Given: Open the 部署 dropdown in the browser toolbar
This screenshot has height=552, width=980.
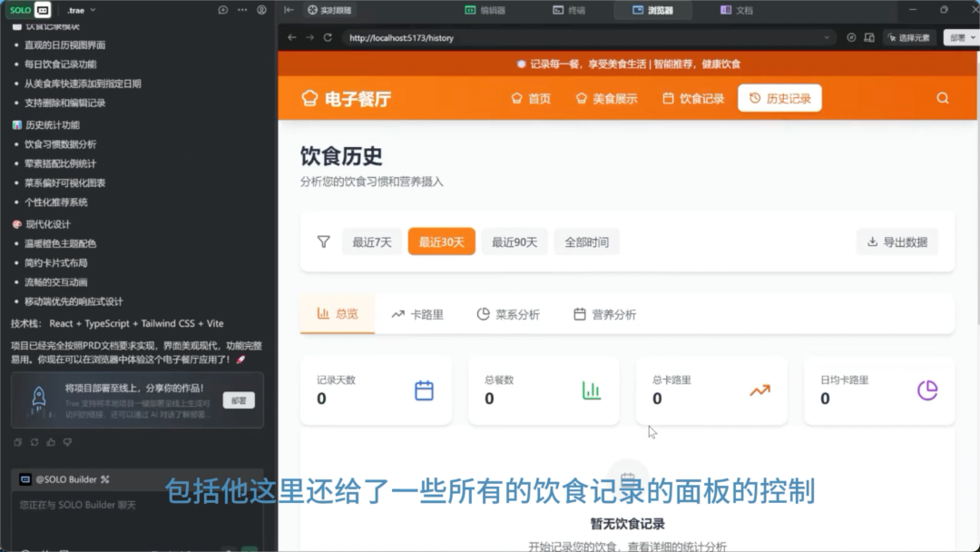Looking at the screenshot, I should (961, 37).
